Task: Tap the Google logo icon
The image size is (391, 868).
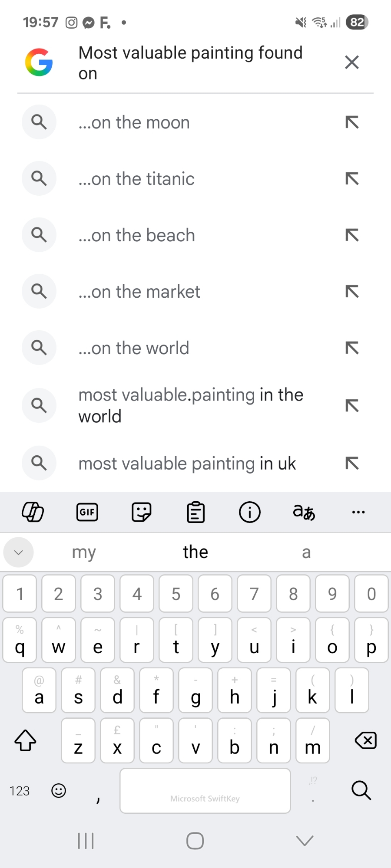Action: point(39,62)
